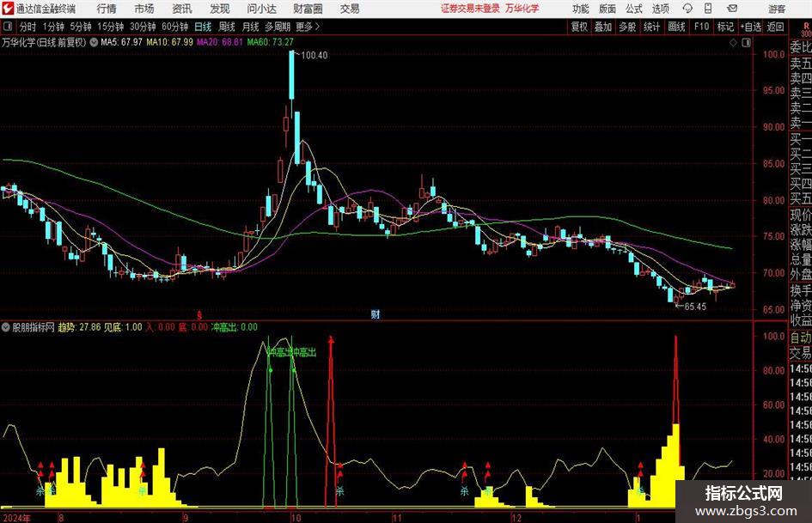
Task: Open 股朋指标网 indicator settings dropdown
Action: 6,327
